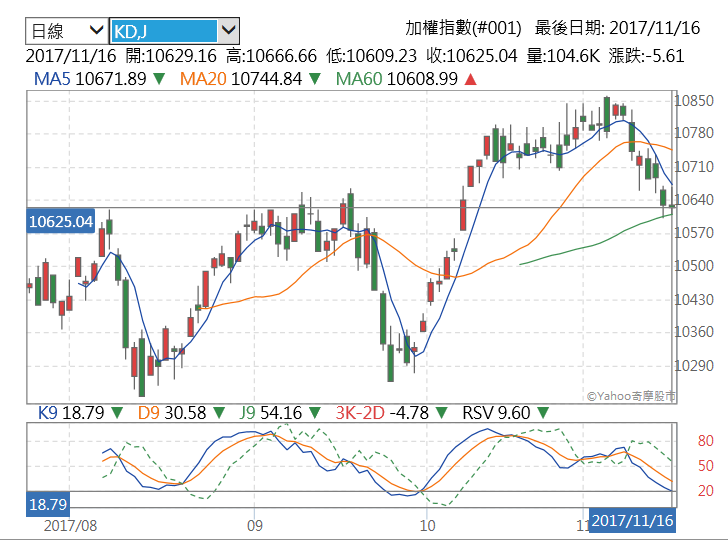
Task: Click the MA20 down arrow indicator
Action: (x=314, y=79)
